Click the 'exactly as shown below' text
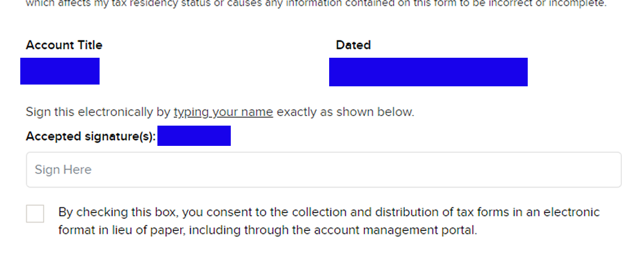 pos(345,112)
